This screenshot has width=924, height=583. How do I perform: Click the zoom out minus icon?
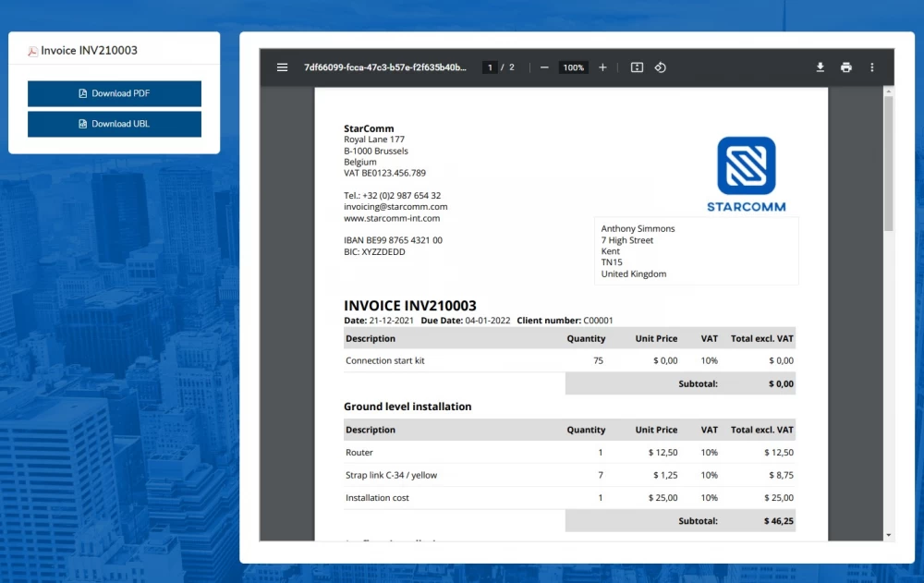(544, 67)
